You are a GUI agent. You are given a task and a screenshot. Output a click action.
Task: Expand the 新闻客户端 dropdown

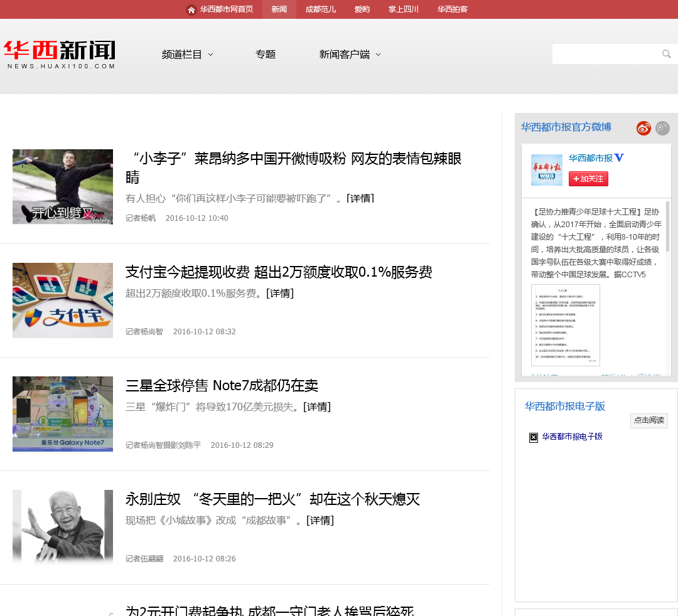[x=350, y=55]
